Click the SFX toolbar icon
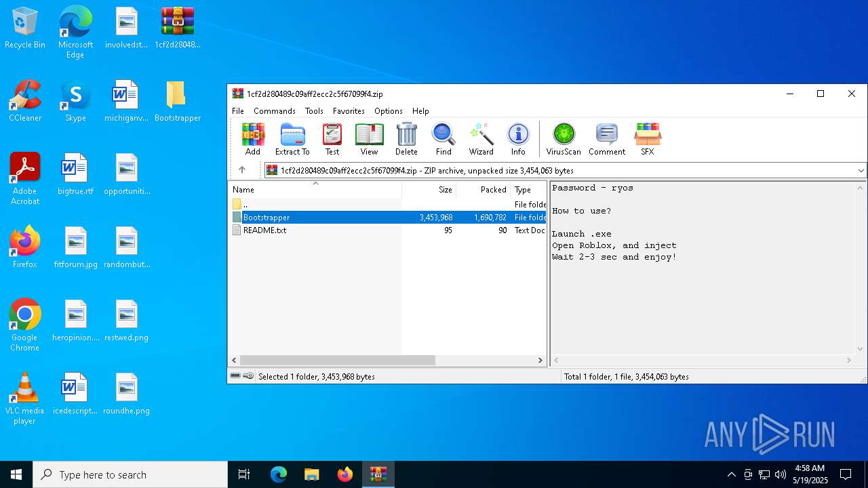 click(x=648, y=140)
